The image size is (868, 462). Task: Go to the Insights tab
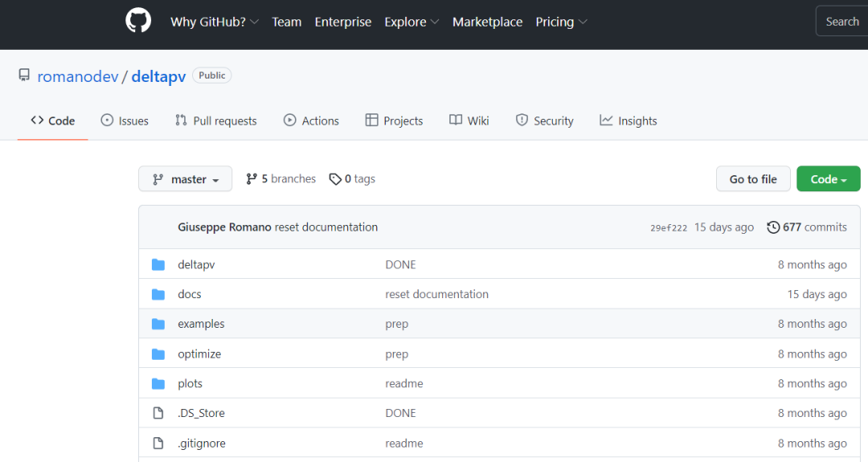point(628,121)
